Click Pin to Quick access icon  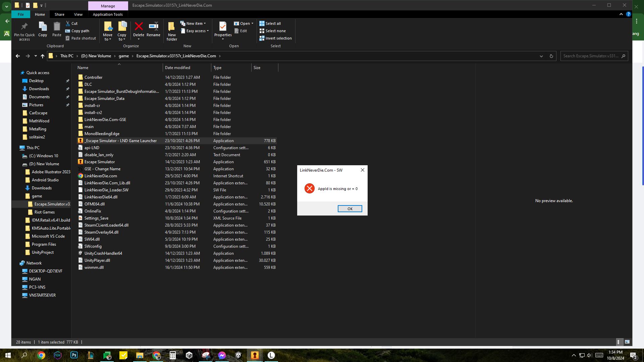24,27
